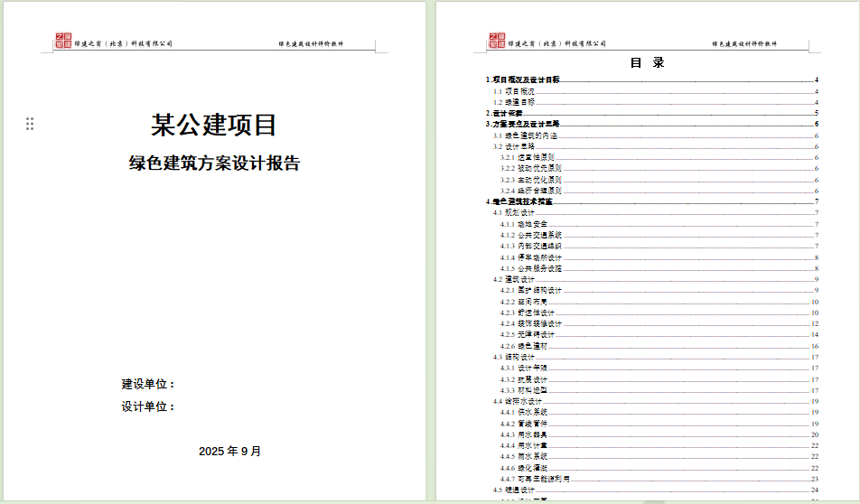Jump to 4.3.3 材料选型
The width and height of the screenshot is (860, 504).
pyautogui.click(x=659, y=390)
